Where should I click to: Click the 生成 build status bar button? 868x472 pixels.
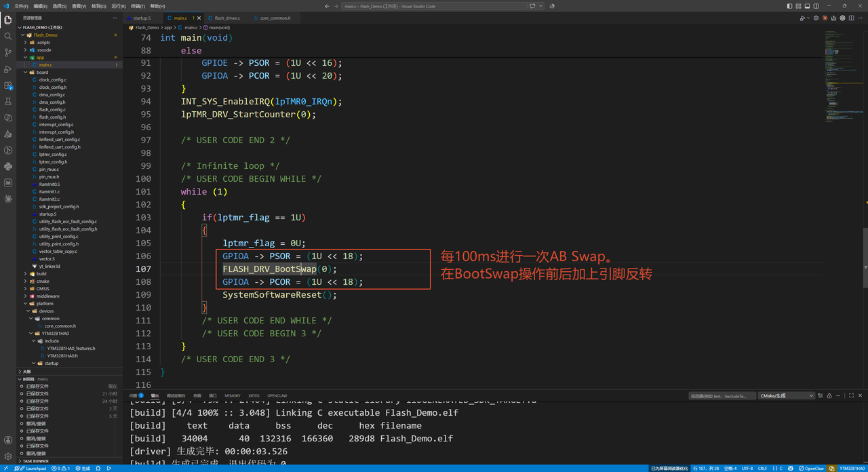click(x=83, y=469)
